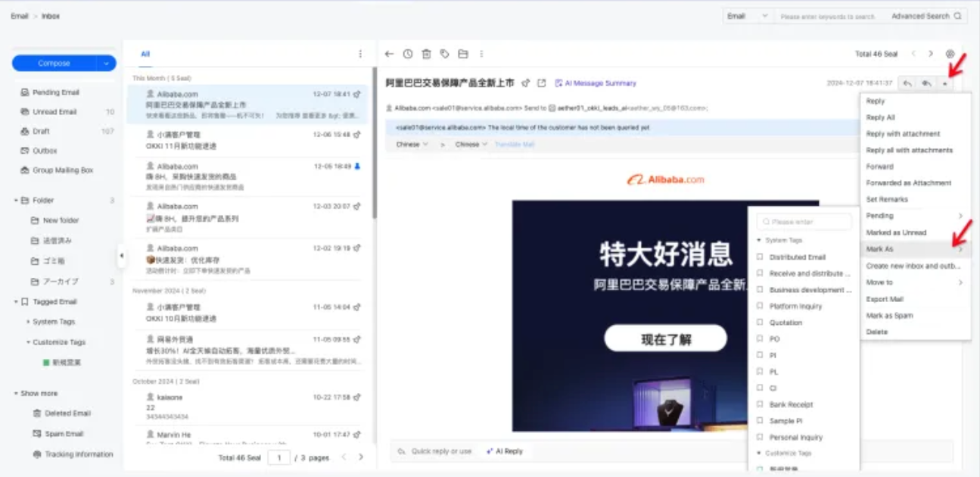The width and height of the screenshot is (980, 477).
Task: Click the reply-all icon beside timestamp
Action: (926, 83)
